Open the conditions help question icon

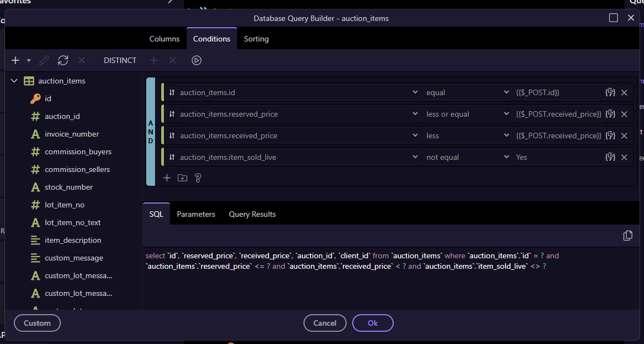[198, 178]
